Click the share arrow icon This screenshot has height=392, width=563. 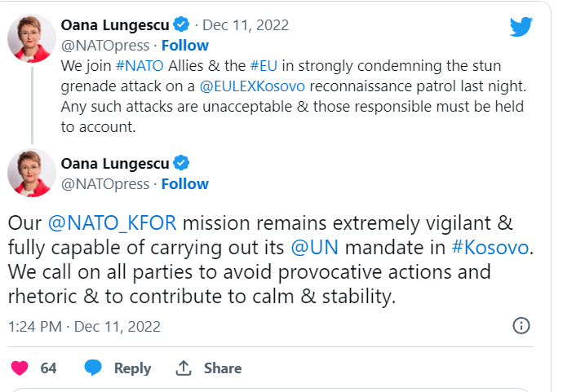pos(184,368)
